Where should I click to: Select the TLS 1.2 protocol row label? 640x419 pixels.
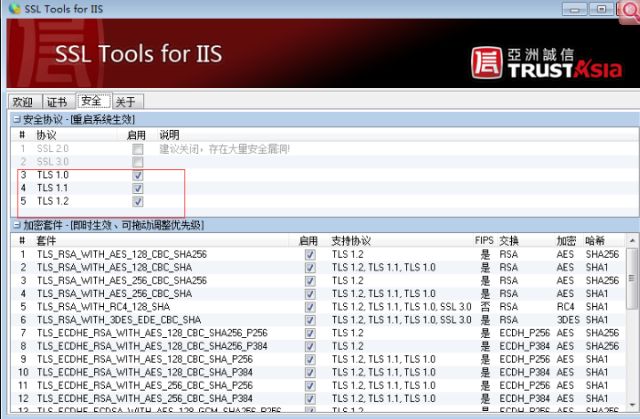pos(53,201)
